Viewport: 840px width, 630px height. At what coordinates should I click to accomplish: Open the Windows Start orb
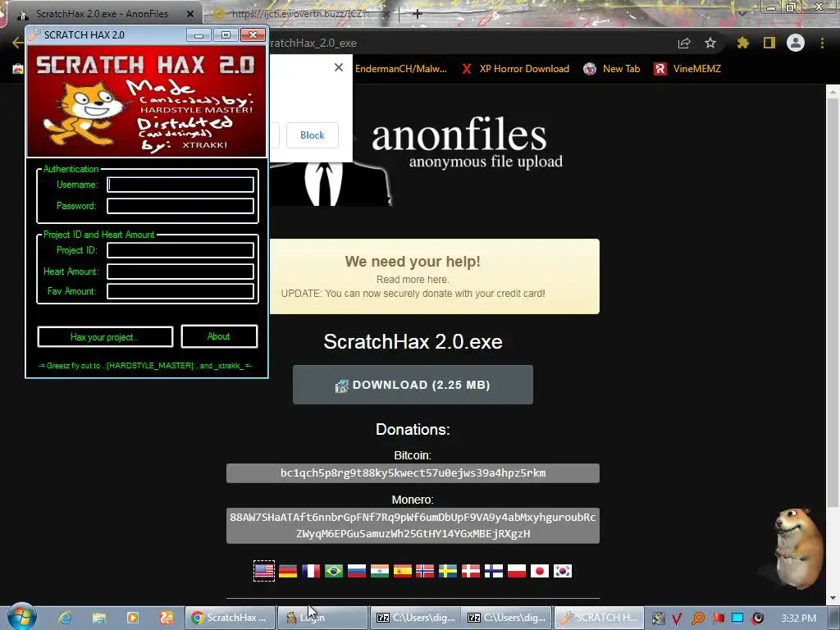point(21,617)
